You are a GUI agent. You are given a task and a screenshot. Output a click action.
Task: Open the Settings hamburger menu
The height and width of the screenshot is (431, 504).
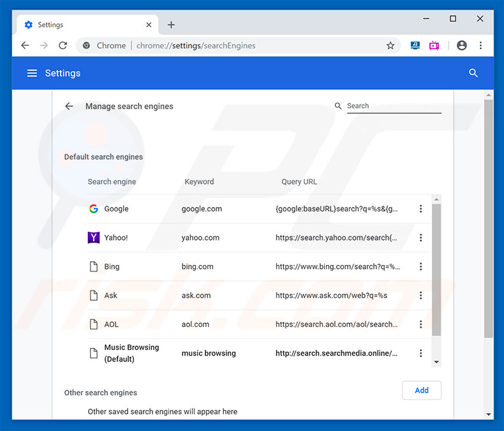pyautogui.click(x=32, y=73)
